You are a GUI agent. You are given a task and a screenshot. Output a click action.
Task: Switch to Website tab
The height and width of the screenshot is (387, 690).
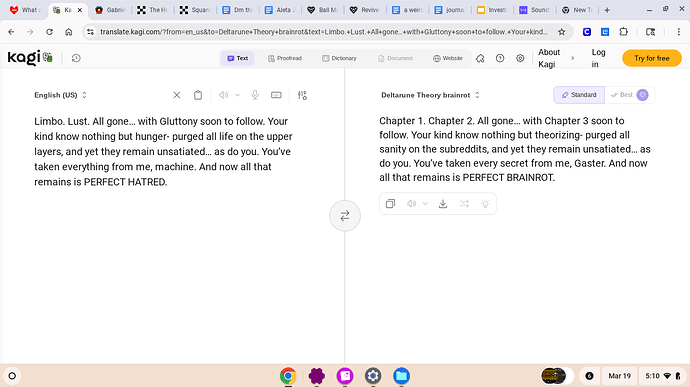point(448,58)
